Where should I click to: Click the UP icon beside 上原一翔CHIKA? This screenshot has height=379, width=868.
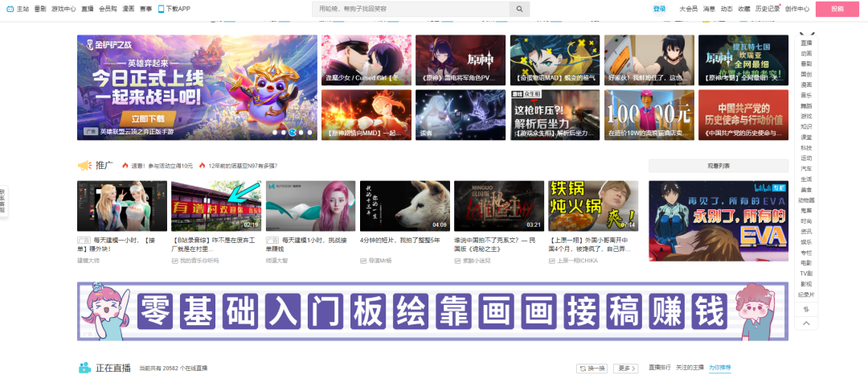551,261
